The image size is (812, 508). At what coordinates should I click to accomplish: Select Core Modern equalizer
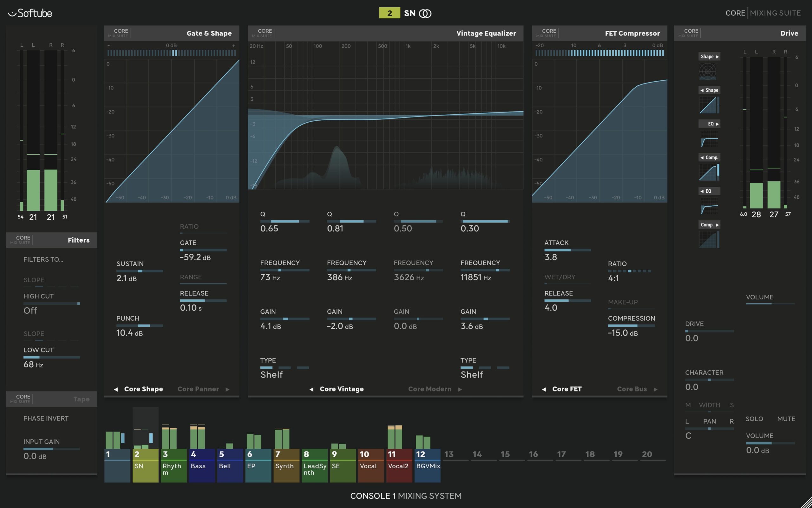pyautogui.click(x=429, y=389)
